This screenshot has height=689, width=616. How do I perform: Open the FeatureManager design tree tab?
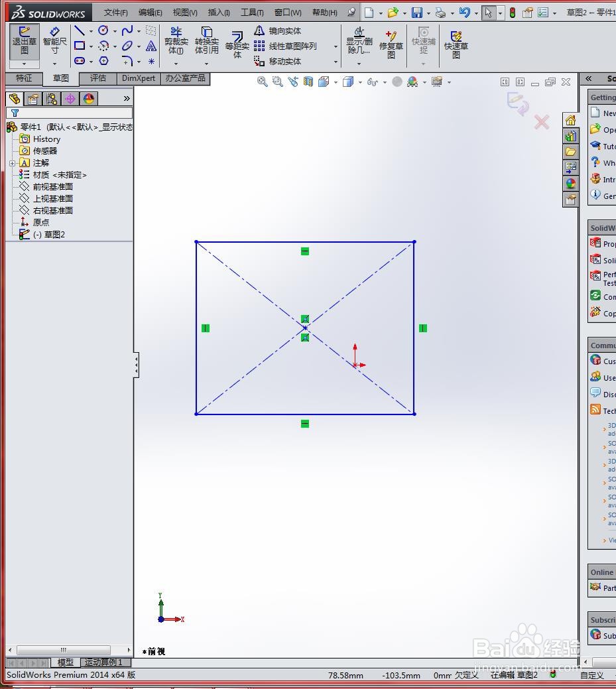(x=15, y=99)
